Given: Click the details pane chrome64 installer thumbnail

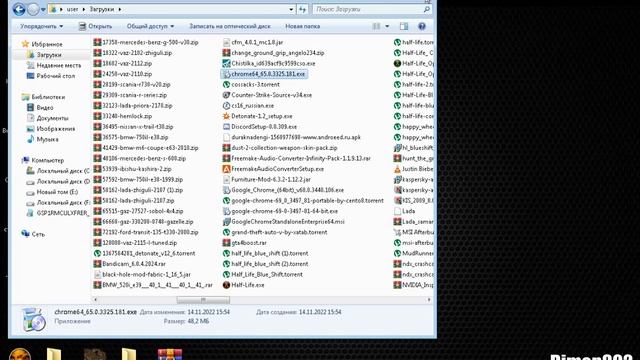Looking at the screenshot, I should click(33, 319).
